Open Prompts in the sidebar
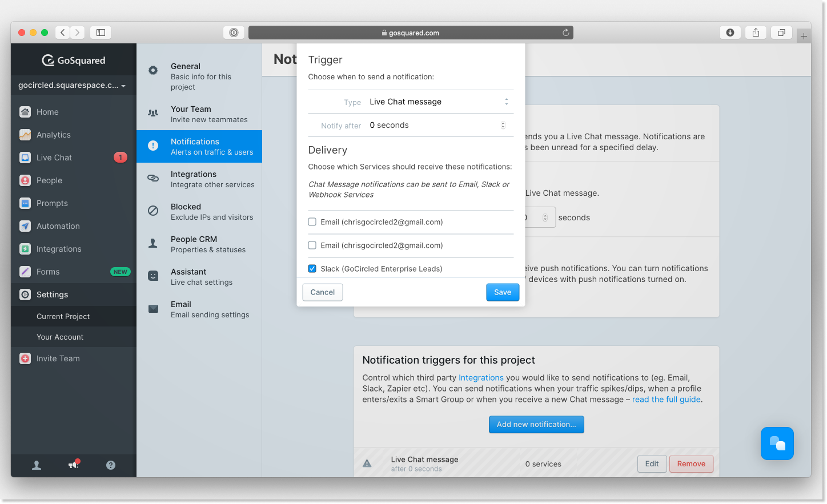Image resolution: width=827 pixels, height=504 pixels. pyautogui.click(x=73, y=203)
